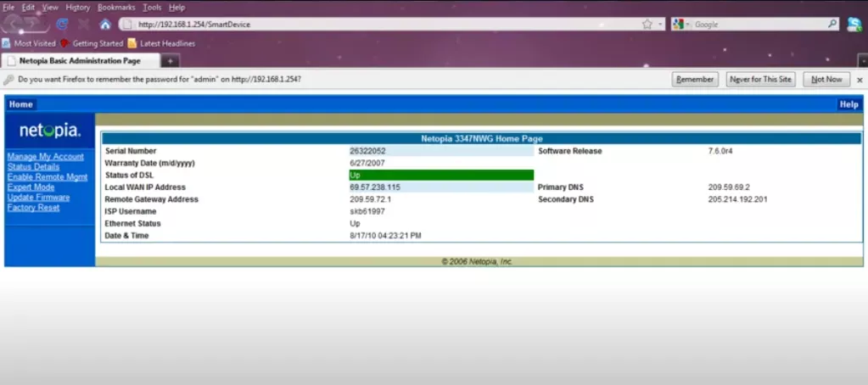Bookmark this page with the star icon
This screenshot has height=385, width=868.
pyautogui.click(x=647, y=25)
